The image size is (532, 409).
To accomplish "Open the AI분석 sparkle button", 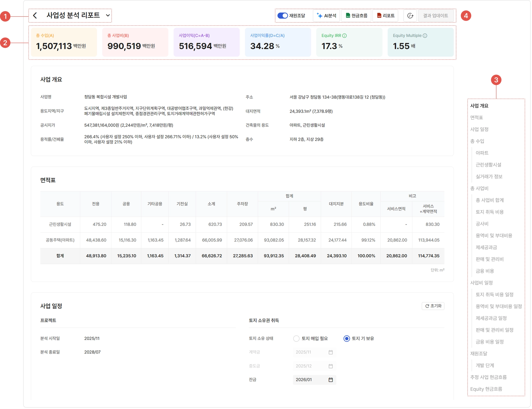I will [326, 16].
